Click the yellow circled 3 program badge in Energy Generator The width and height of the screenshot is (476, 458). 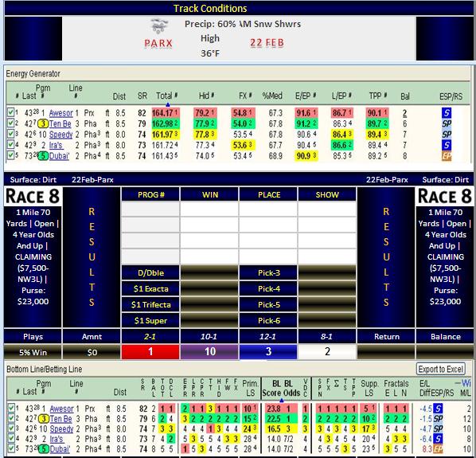tap(43, 123)
